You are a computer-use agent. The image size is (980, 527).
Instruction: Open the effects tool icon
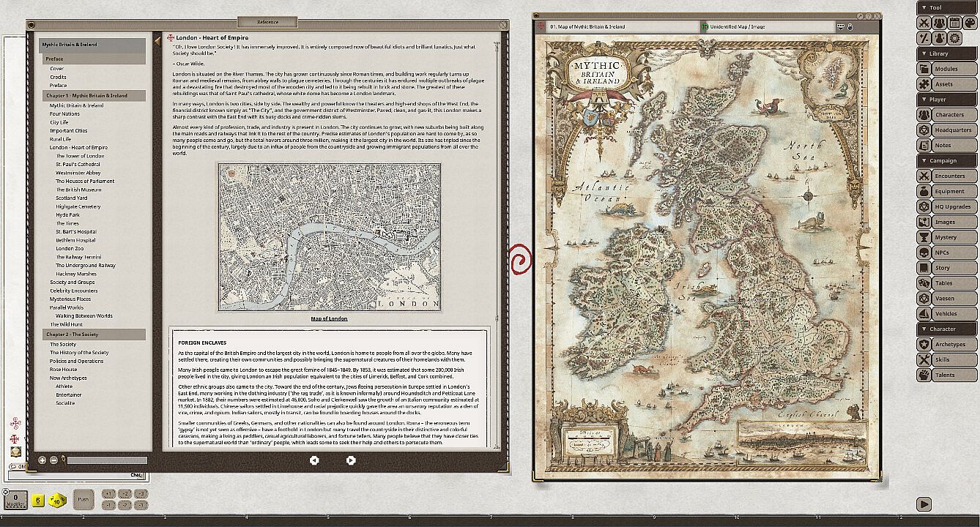[x=939, y=38]
